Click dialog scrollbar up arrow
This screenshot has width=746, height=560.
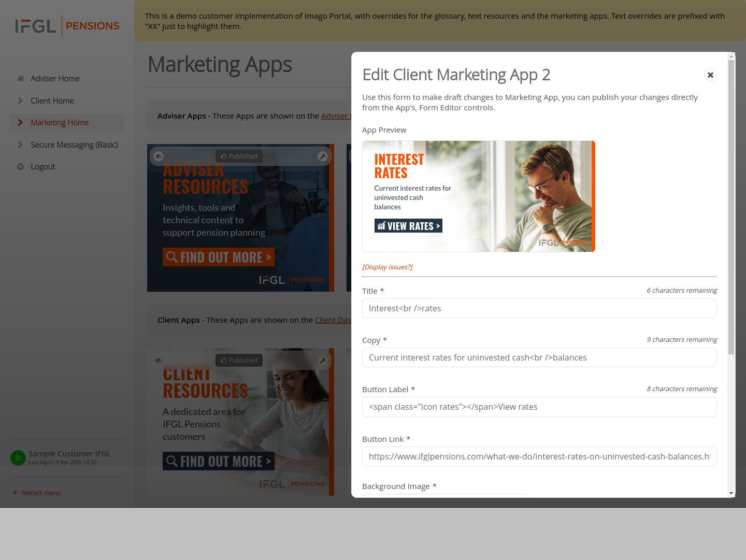[x=731, y=56]
